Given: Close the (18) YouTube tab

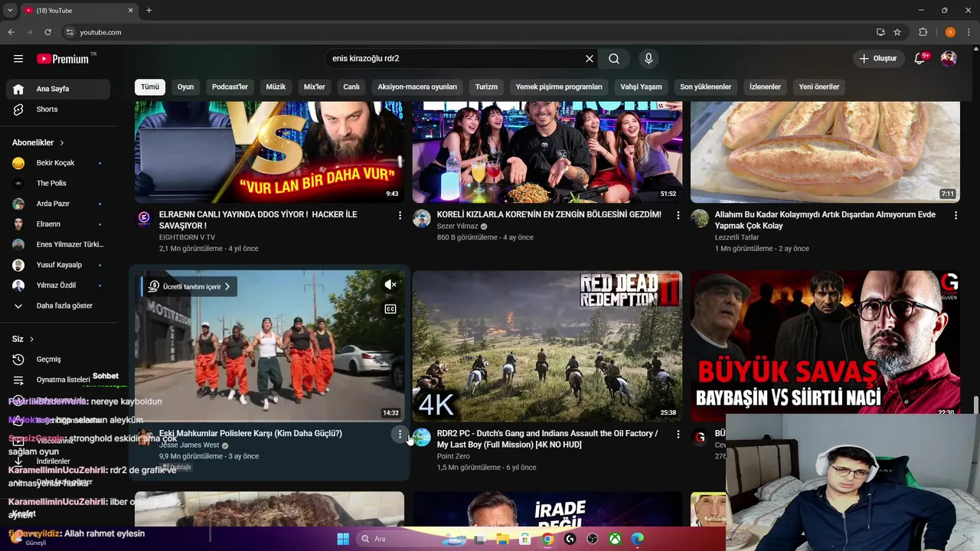Looking at the screenshot, I should coord(131,11).
